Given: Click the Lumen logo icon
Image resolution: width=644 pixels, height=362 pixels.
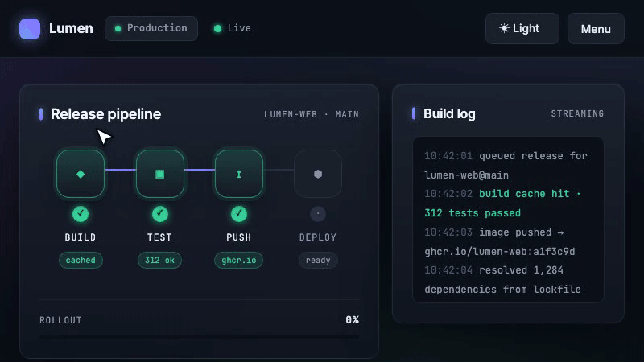Looking at the screenshot, I should (x=30, y=29).
